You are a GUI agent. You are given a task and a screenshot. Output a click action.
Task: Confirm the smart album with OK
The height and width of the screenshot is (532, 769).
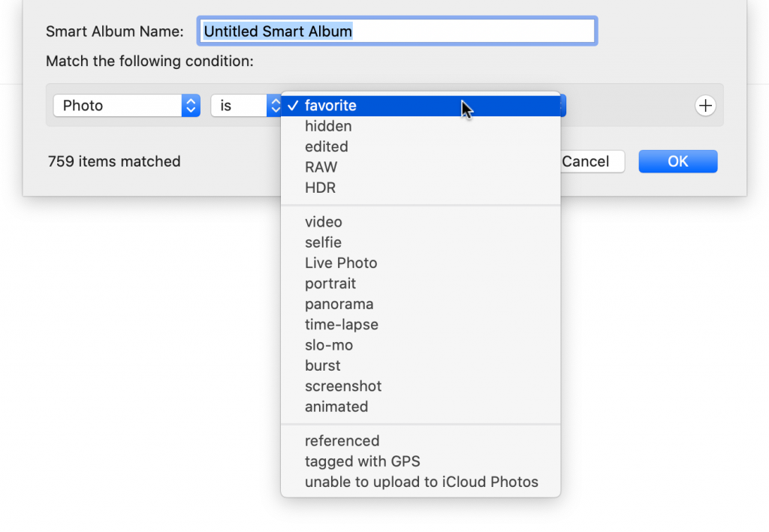click(x=677, y=161)
